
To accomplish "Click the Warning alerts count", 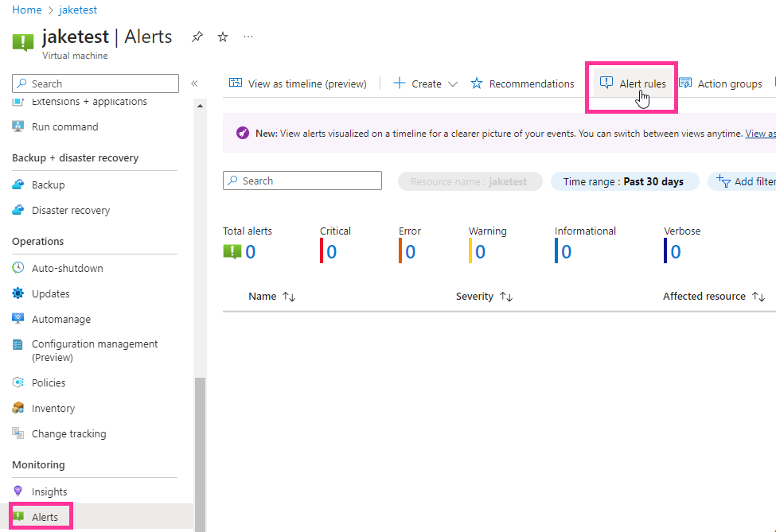I will click(480, 251).
